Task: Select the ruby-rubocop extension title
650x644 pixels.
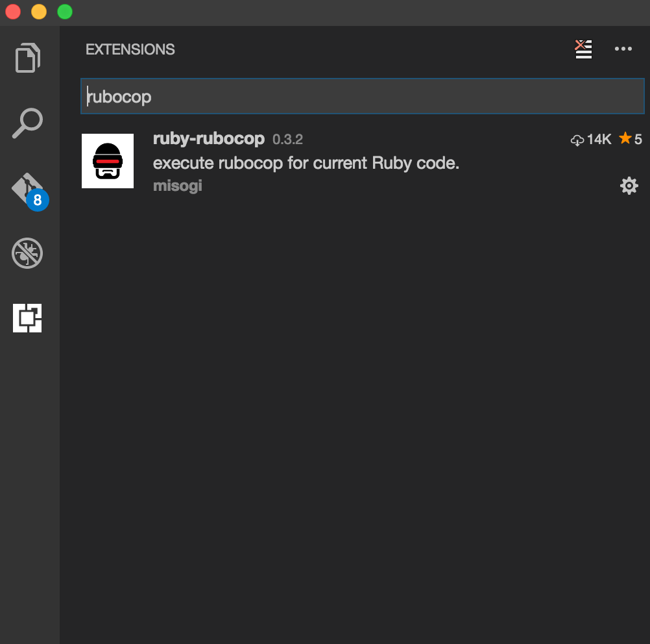Action: point(208,138)
